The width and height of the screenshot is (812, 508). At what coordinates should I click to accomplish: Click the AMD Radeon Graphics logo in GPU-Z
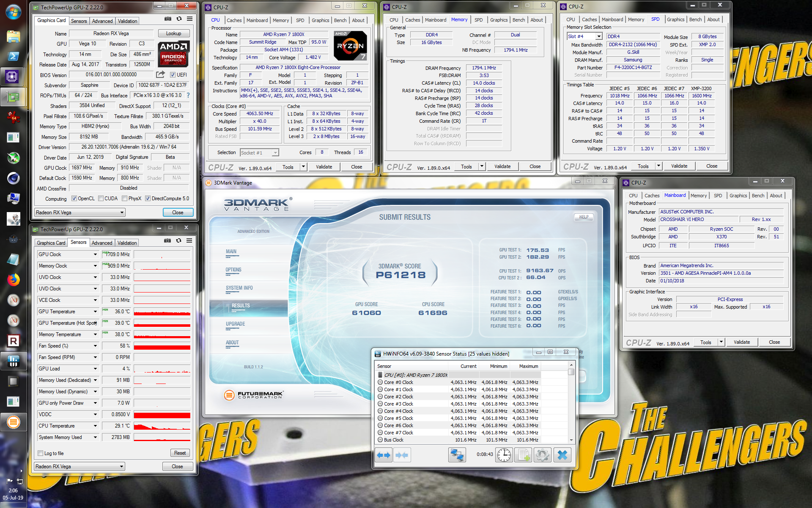click(x=173, y=54)
